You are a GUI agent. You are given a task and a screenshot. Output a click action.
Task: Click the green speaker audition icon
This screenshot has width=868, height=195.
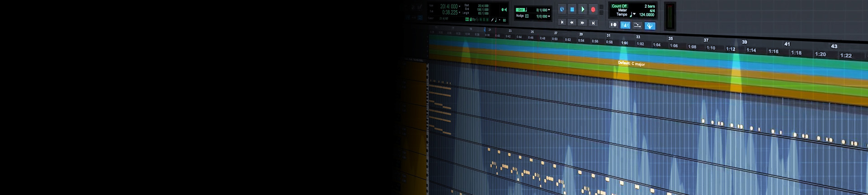click(x=506, y=9)
